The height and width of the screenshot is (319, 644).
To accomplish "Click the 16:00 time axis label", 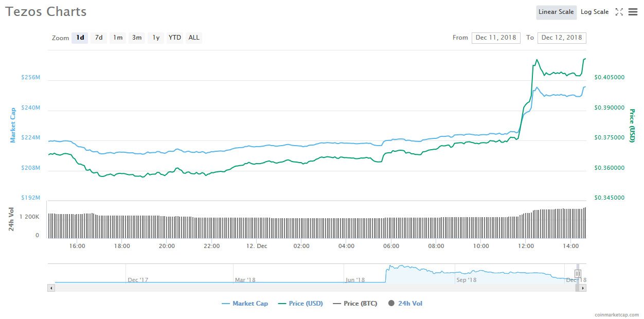I will click(x=77, y=246).
